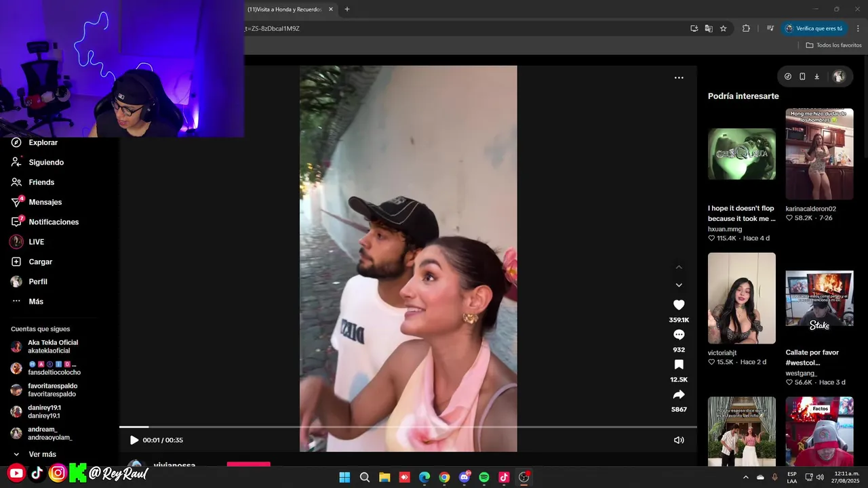The width and height of the screenshot is (868, 488).
Task: Open Discord from taskbar
Action: pyautogui.click(x=465, y=477)
